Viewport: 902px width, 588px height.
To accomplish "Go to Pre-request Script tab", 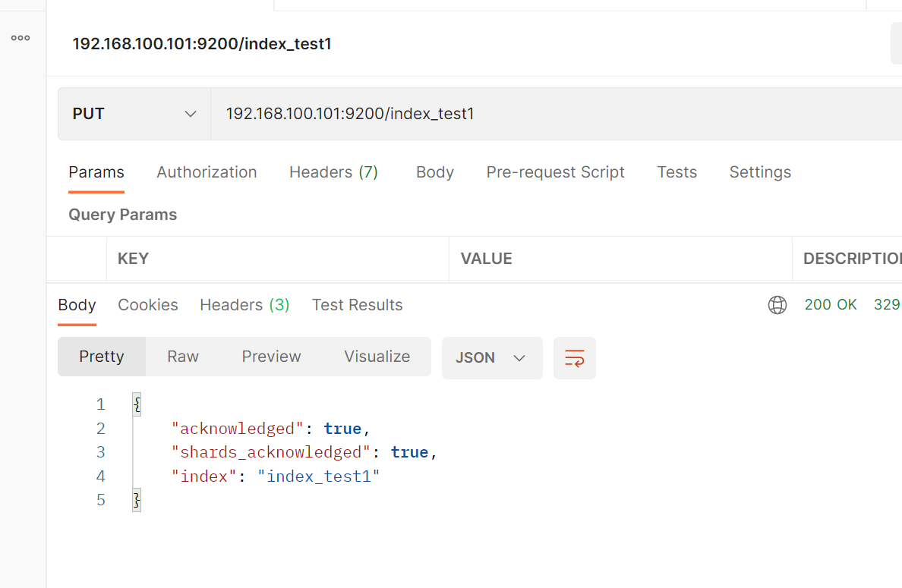I will pos(555,172).
